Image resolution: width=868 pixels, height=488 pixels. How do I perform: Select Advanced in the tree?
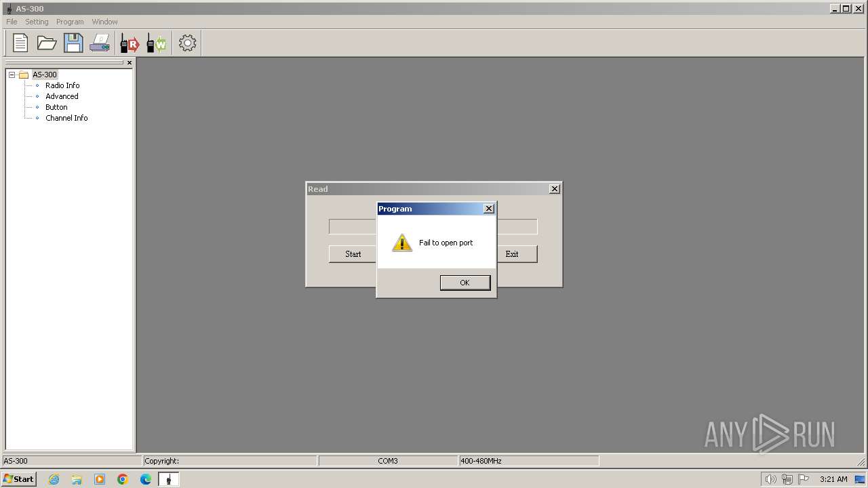[x=62, y=96]
